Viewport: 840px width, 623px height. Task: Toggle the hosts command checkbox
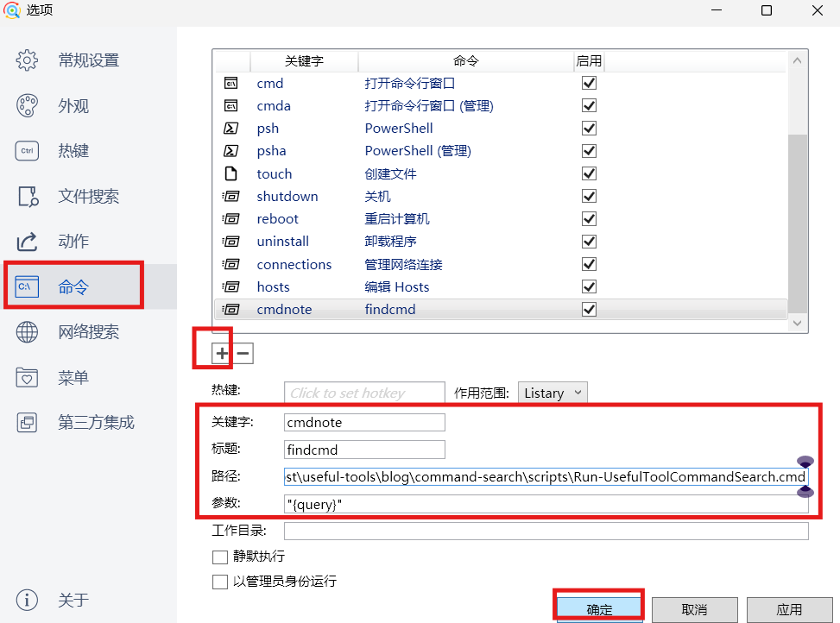(x=590, y=286)
